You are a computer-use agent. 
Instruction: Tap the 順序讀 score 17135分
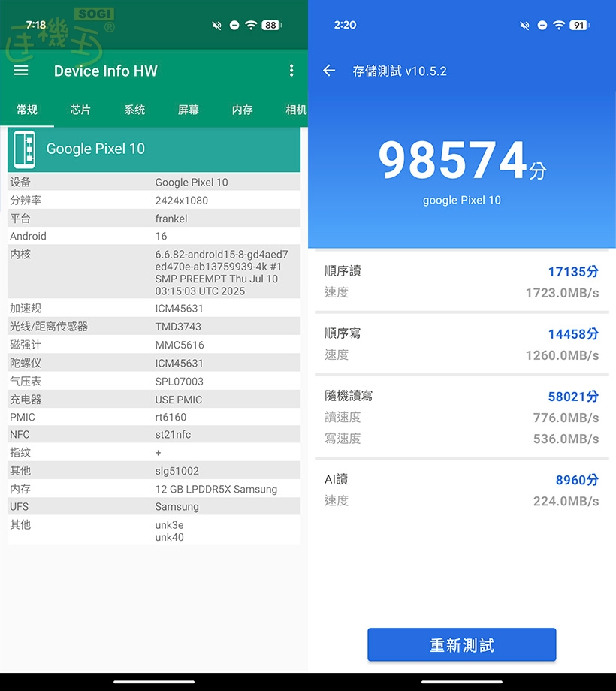(573, 271)
